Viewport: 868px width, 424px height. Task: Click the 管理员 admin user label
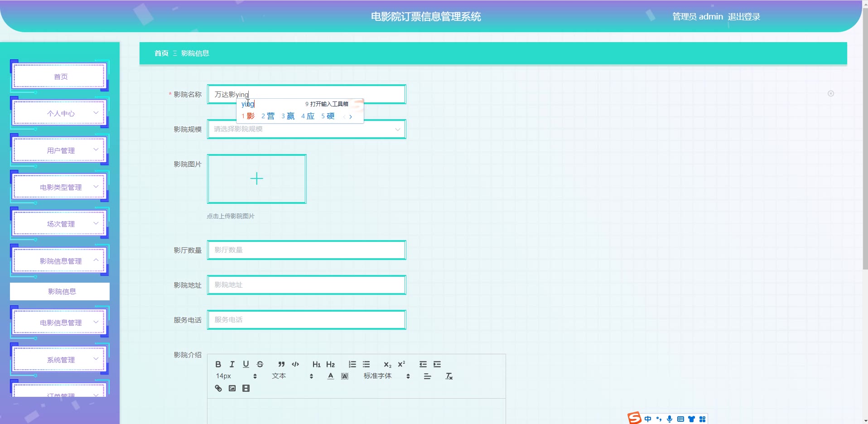698,17
